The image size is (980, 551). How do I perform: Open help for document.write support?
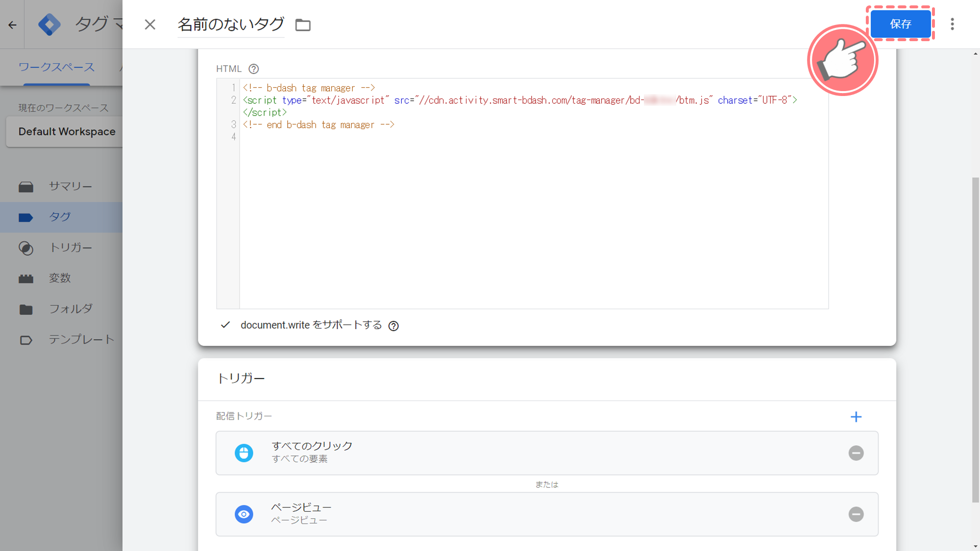[393, 326]
